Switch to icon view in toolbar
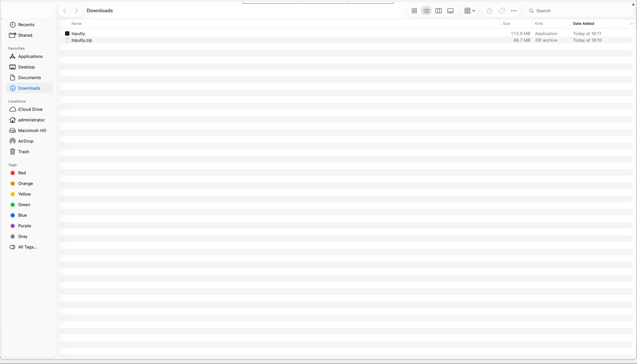 tap(414, 11)
